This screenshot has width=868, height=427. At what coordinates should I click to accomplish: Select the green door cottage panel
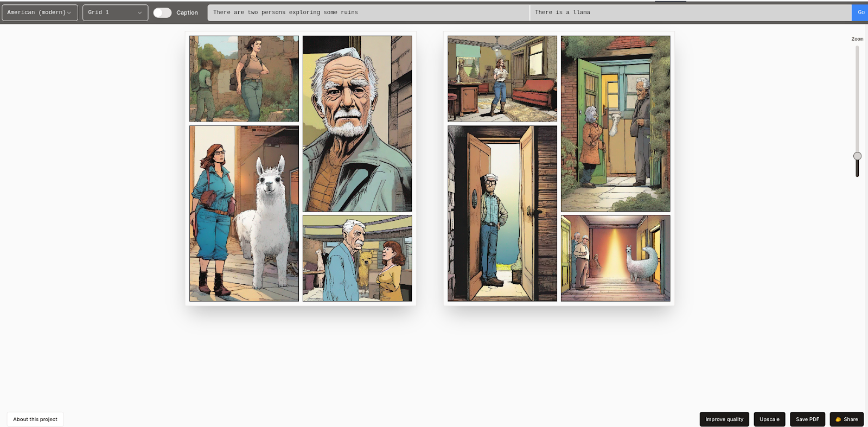[616, 124]
